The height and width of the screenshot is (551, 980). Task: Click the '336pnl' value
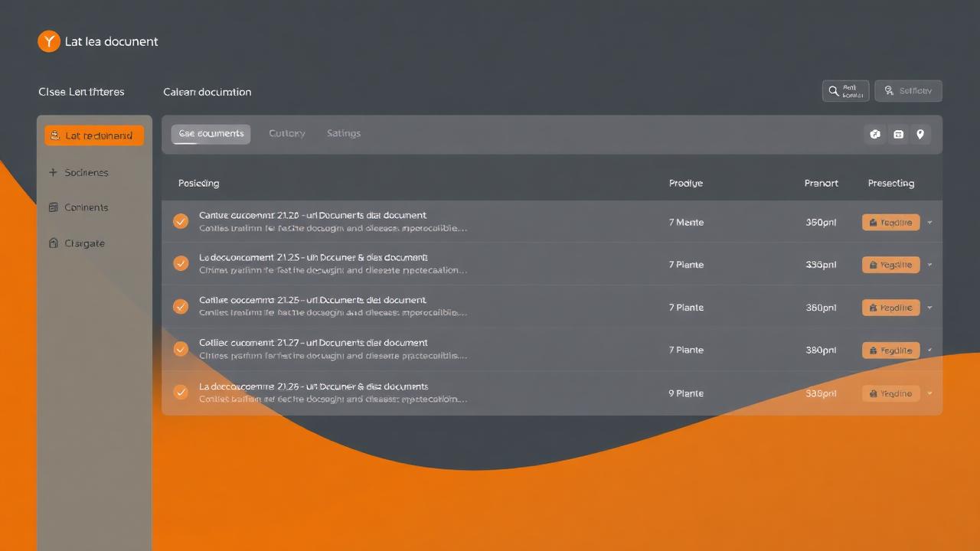(x=821, y=265)
